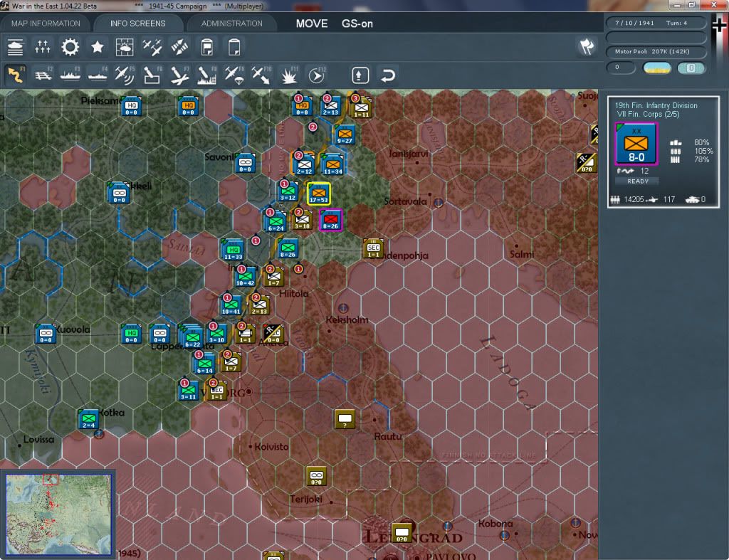This screenshot has width=729, height=560.
Task: Select the 0?0 unit at Leningrad
Action: [402, 532]
